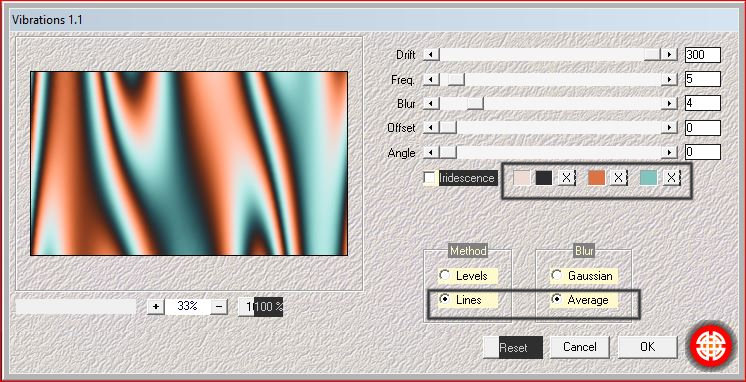Click the X next to the teal swatch
This screenshot has height=382, width=746.
click(671, 178)
